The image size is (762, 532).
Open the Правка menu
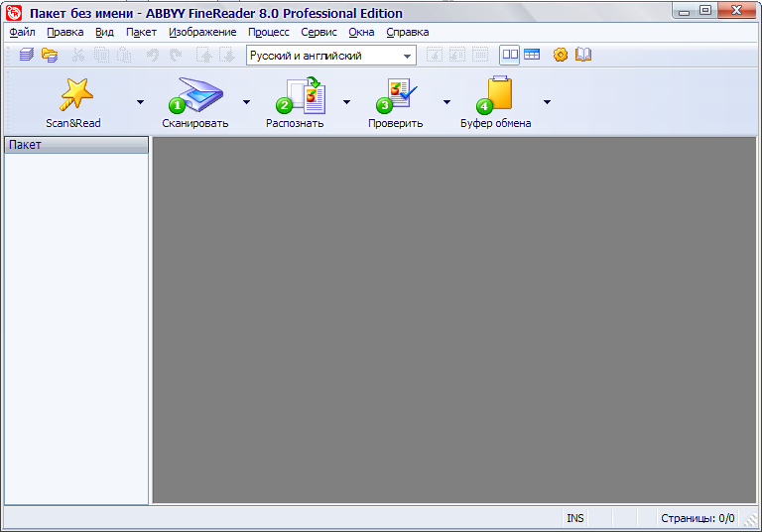65,32
